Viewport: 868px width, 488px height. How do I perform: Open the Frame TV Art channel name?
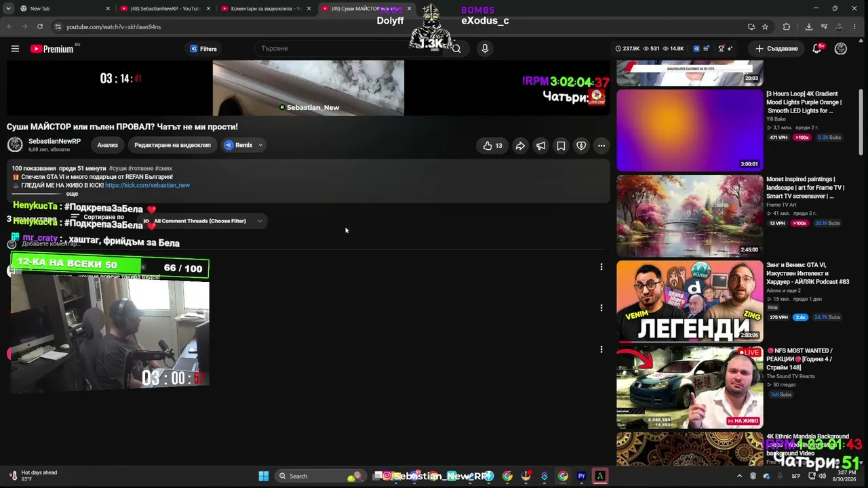(781, 205)
